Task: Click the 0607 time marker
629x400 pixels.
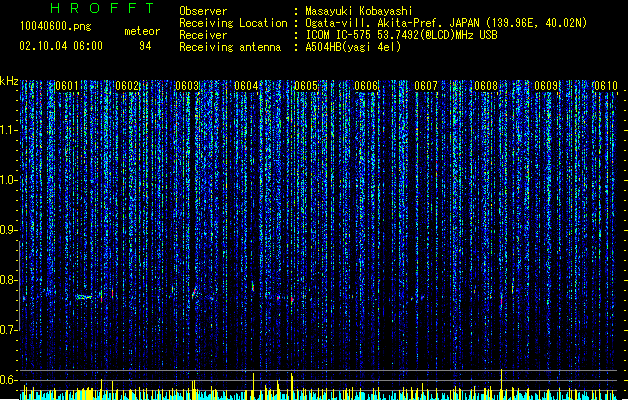Action: [x=426, y=86]
